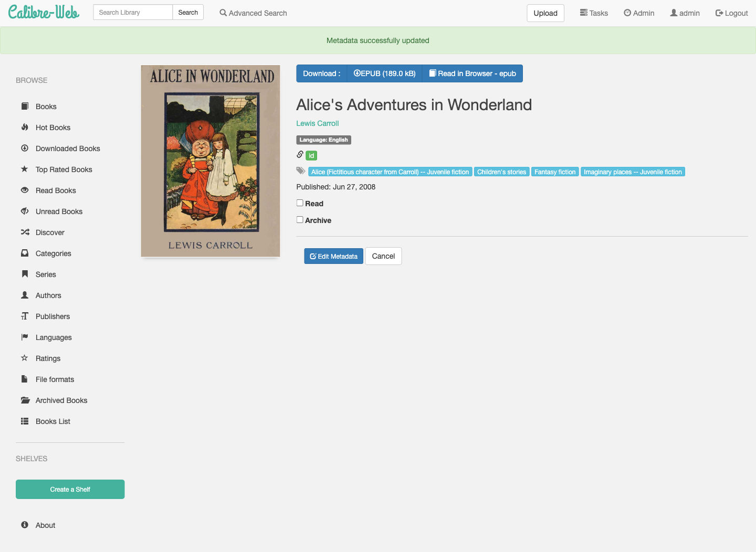Screen dimensions: 756x552
Task: Click the Cancel button
Action: [383, 256]
